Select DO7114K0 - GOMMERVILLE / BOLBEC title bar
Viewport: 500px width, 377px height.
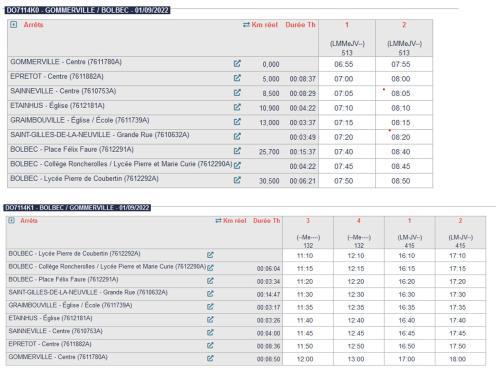[x=87, y=10]
